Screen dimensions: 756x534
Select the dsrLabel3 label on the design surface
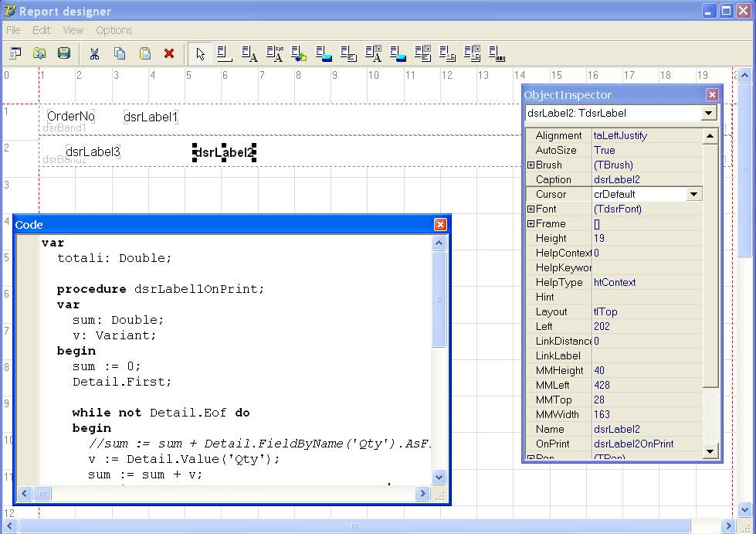pos(93,152)
